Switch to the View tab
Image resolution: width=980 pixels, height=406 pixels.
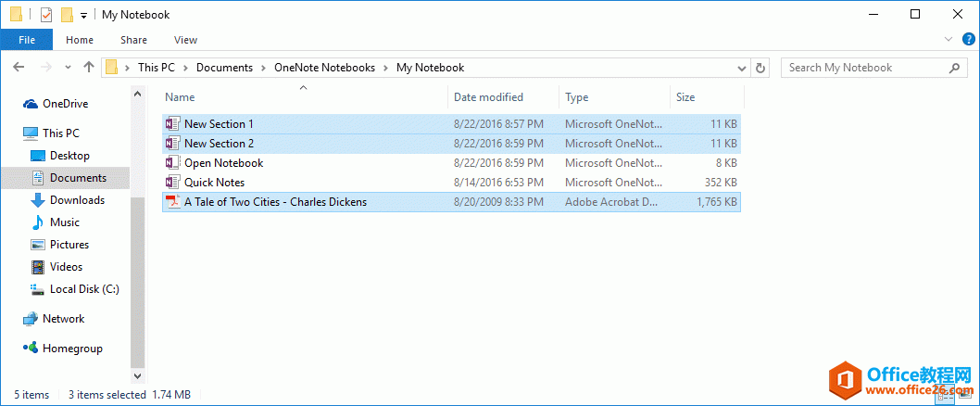pyautogui.click(x=185, y=40)
